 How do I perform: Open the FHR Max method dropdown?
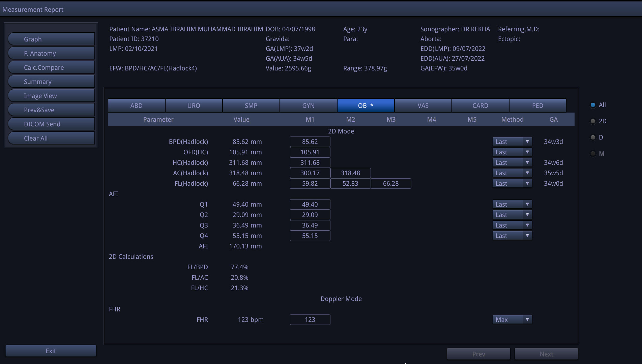512,320
